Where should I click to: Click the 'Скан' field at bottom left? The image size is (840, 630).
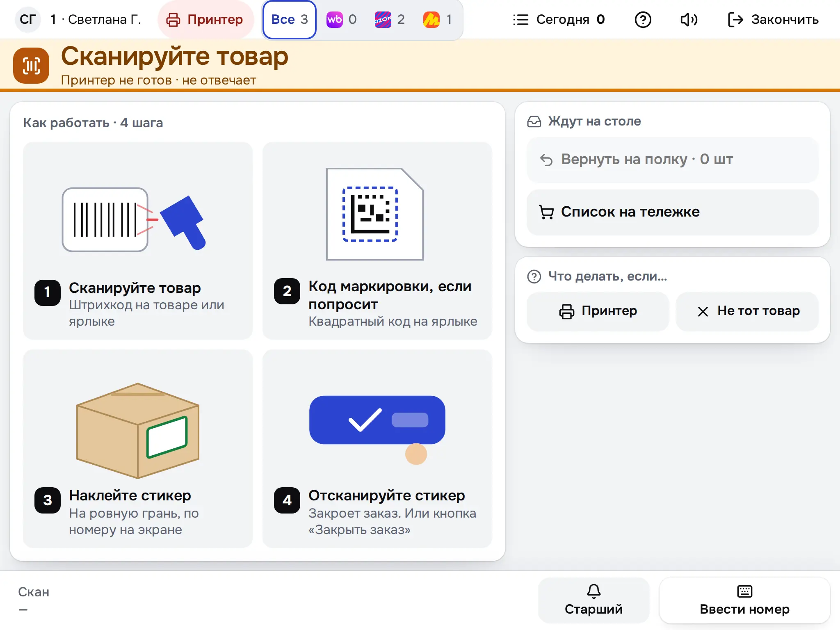[34, 600]
